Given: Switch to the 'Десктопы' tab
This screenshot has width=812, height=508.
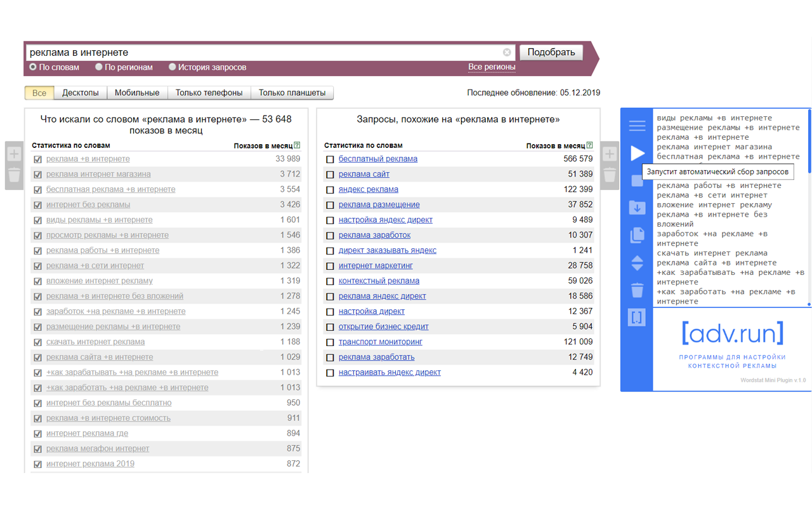Looking at the screenshot, I should [81, 93].
